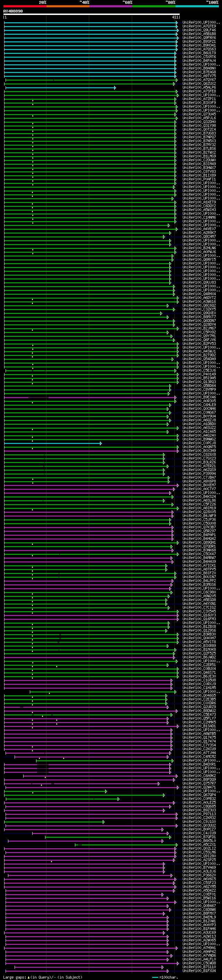This screenshot has width=222, height=980.
Task: Click the UniRef100_B0XEM7 label
Action: (199, 485)
